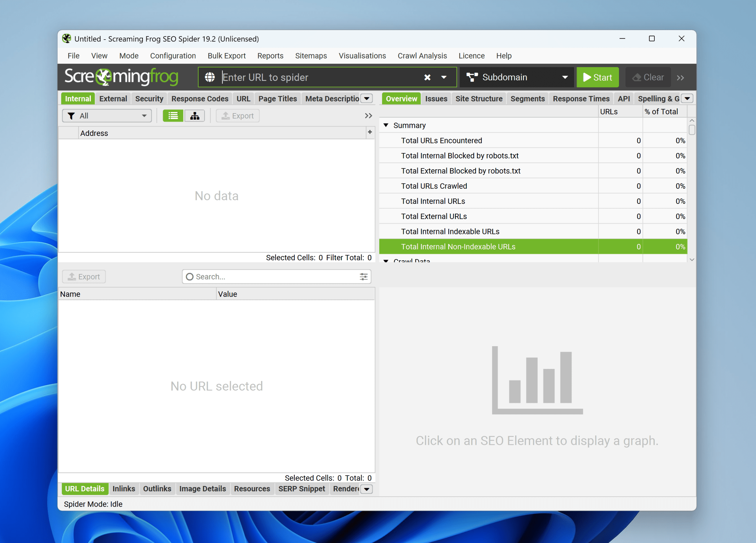Click into the Search field
Screen dimensions: 756x543
click(276, 277)
